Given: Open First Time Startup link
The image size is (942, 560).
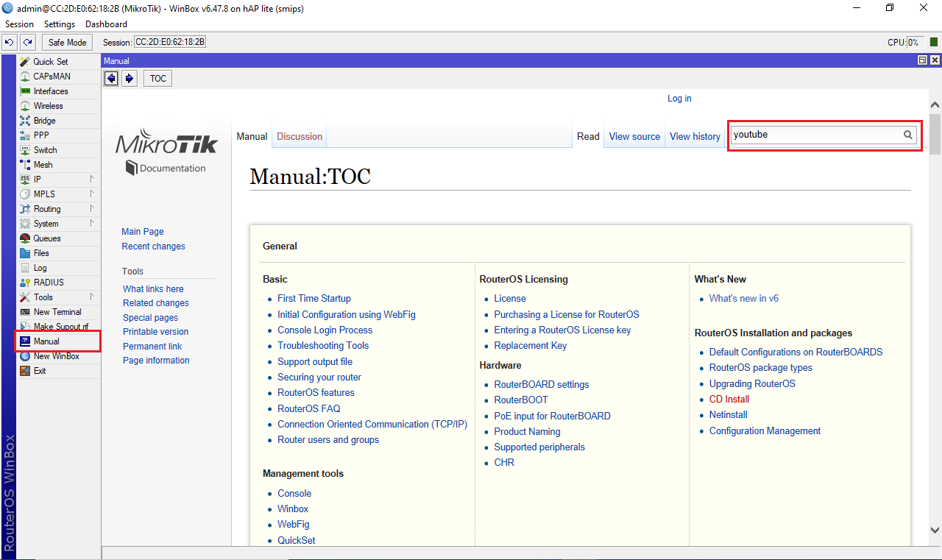Looking at the screenshot, I should click(314, 299).
